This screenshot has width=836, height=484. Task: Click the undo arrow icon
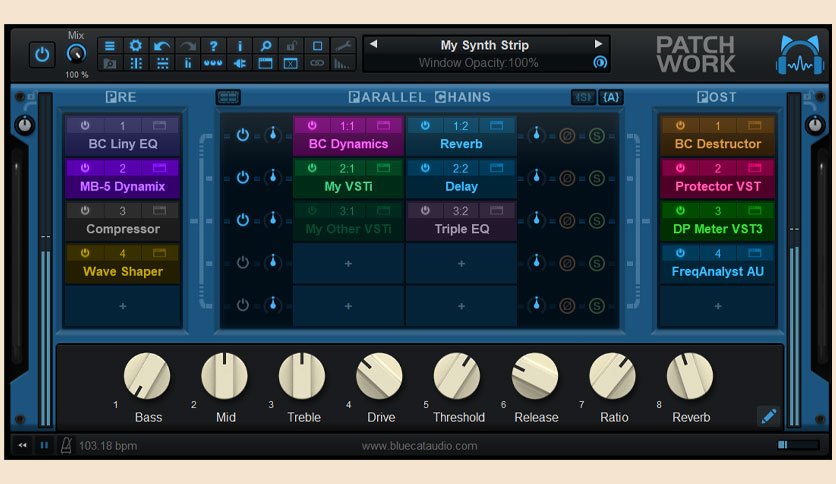point(162,46)
